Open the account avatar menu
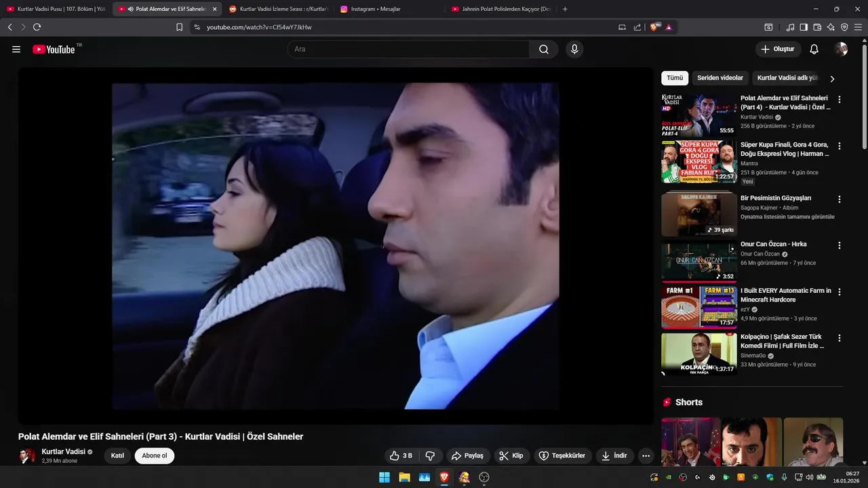868x488 pixels. pyautogui.click(x=841, y=49)
